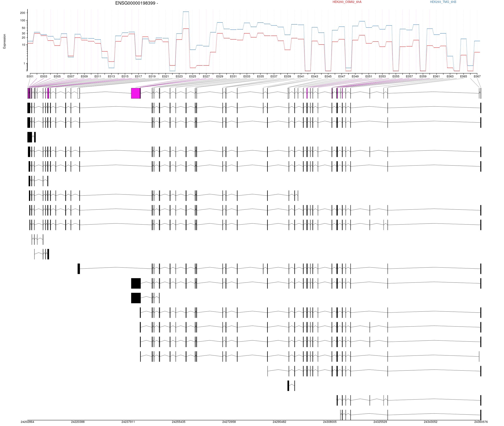Click exon label E023
The width and height of the screenshot is (504, 426).
[x=179, y=77]
